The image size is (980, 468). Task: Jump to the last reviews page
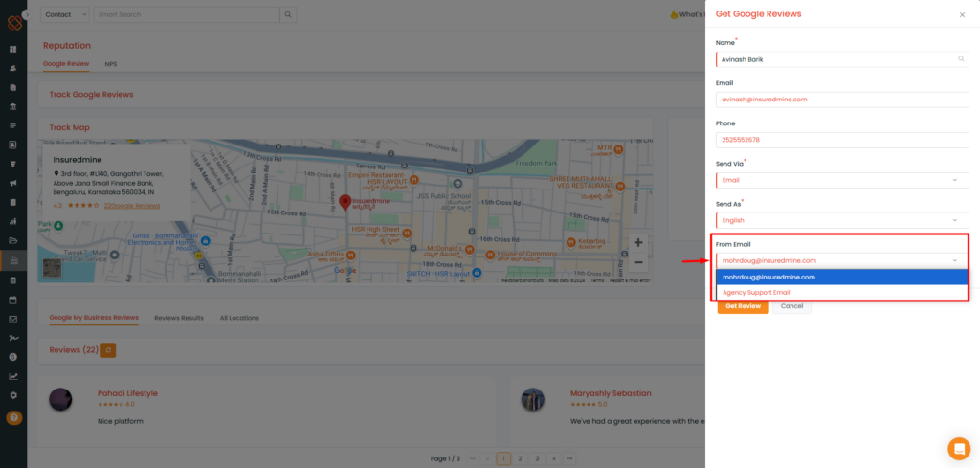[x=569, y=458]
